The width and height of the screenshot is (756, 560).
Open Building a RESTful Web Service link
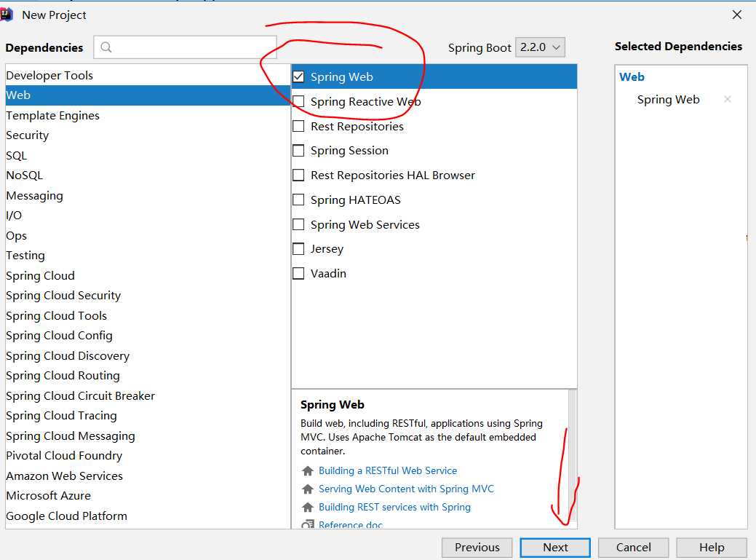[388, 470]
